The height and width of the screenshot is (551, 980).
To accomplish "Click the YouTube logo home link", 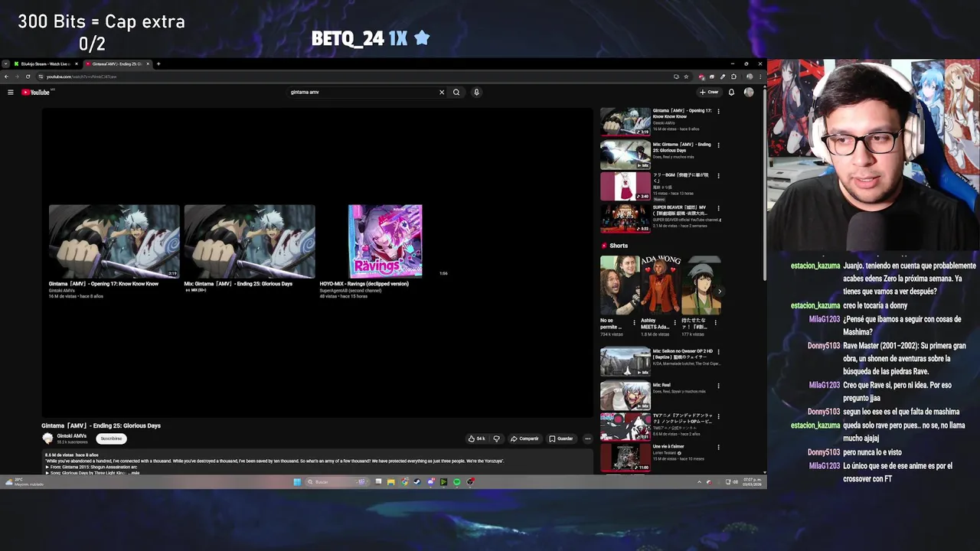I will [36, 92].
